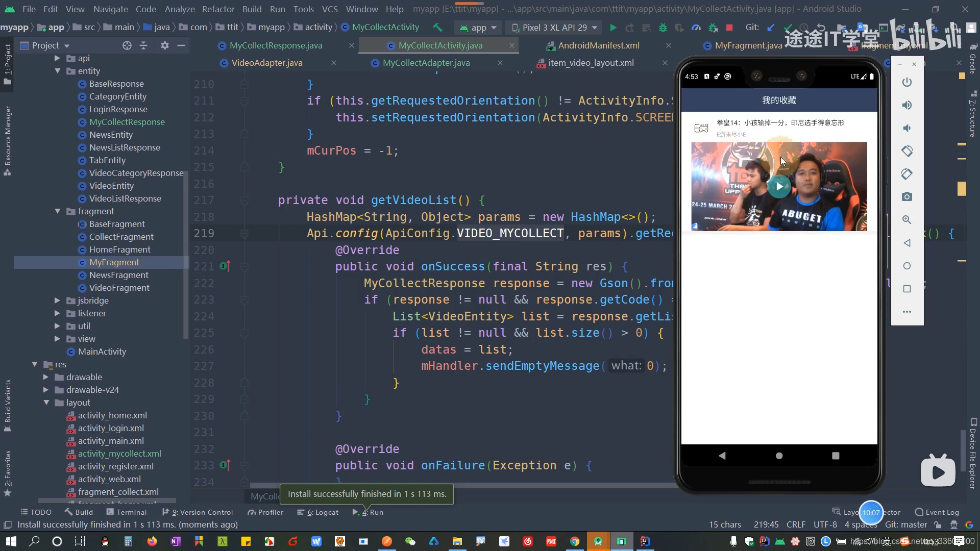Select MyCollectResponse in project tree
Image resolution: width=980 pixels, height=551 pixels.
click(x=127, y=122)
